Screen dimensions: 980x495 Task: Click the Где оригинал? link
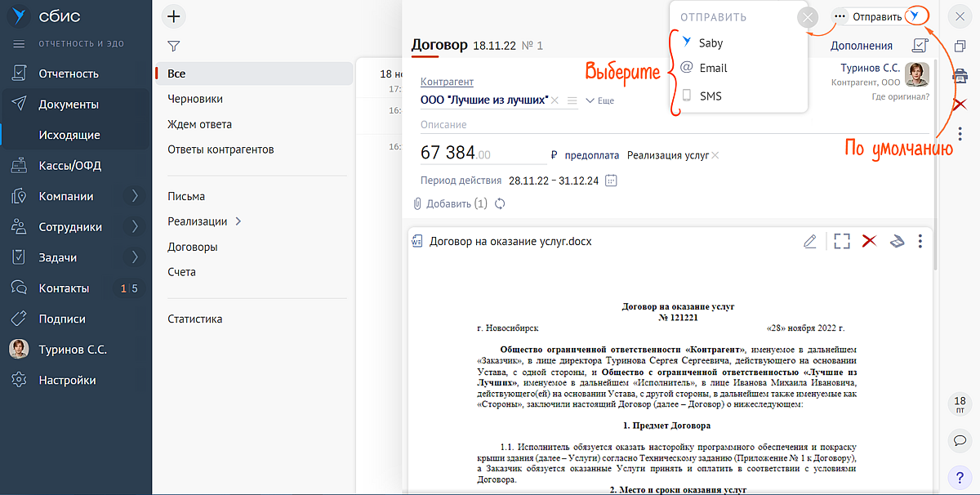coord(900,97)
